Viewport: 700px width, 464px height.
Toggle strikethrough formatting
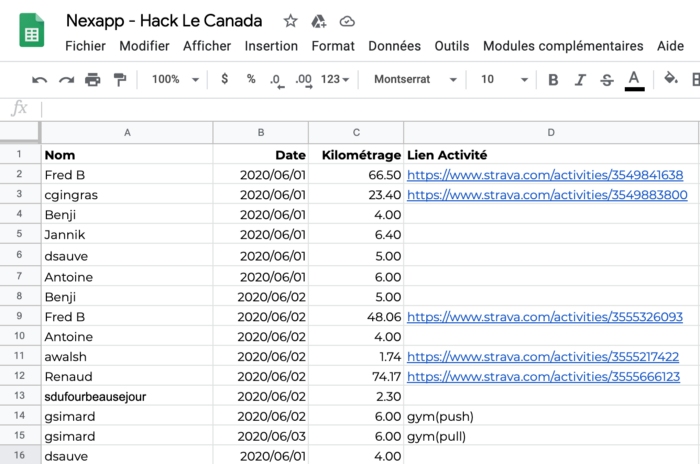click(606, 80)
